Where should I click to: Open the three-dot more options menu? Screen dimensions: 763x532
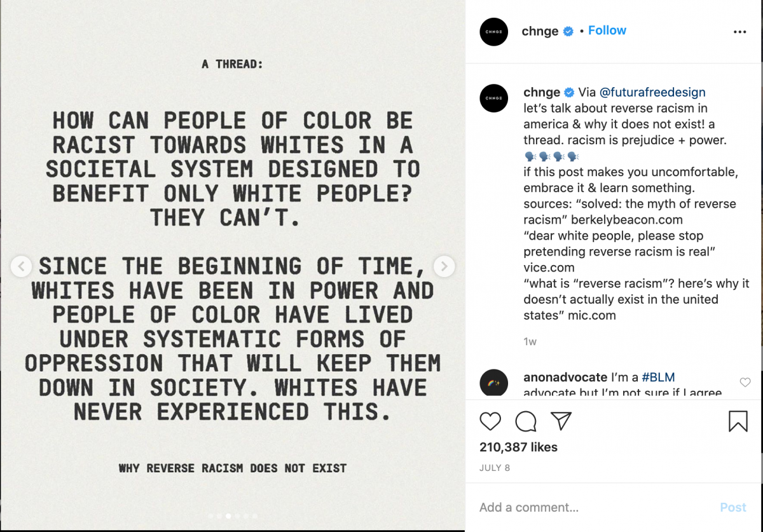click(x=739, y=32)
